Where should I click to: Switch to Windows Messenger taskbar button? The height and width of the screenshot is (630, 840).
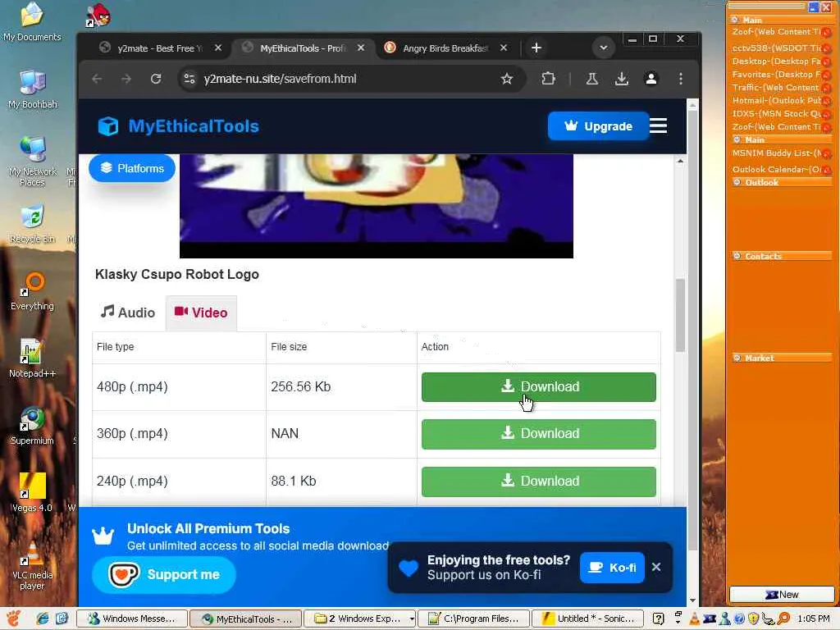(132, 619)
